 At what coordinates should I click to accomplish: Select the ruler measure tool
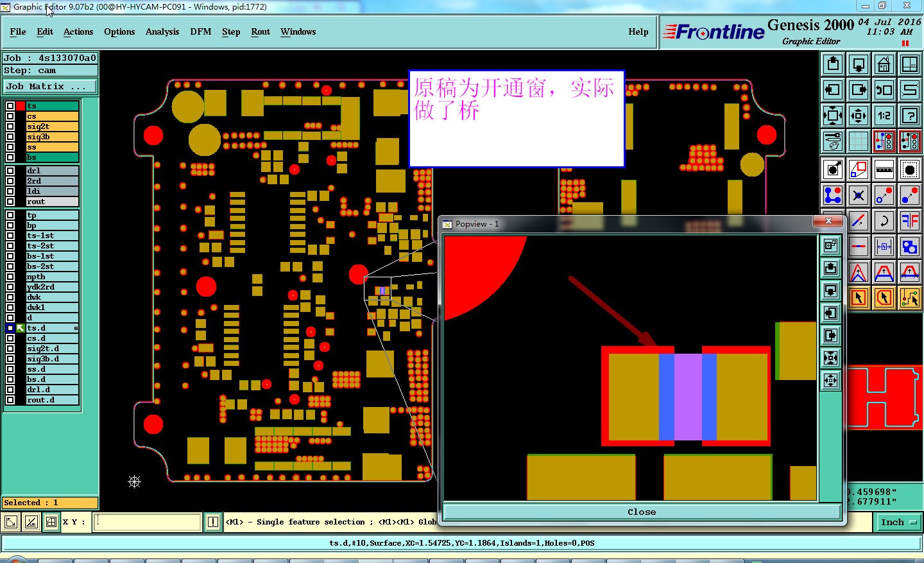point(884,169)
